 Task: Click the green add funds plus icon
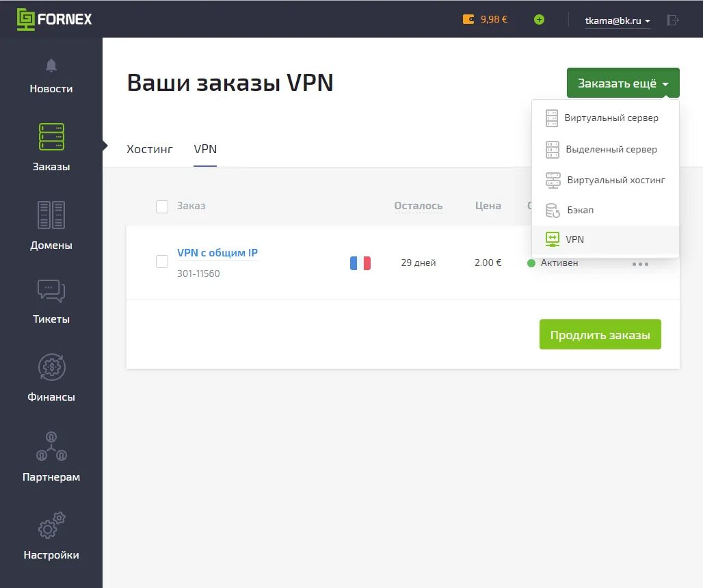click(539, 19)
